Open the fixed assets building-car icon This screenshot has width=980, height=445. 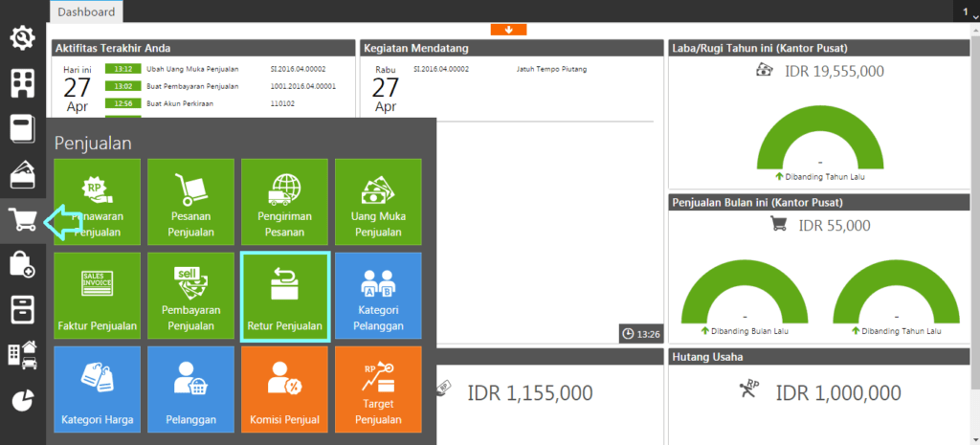[23, 354]
